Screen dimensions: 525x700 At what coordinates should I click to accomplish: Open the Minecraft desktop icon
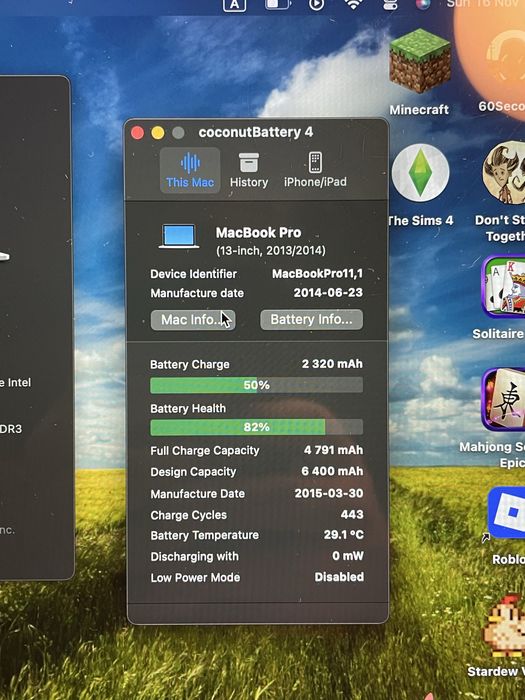pyautogui.click(x=419, y=62)
